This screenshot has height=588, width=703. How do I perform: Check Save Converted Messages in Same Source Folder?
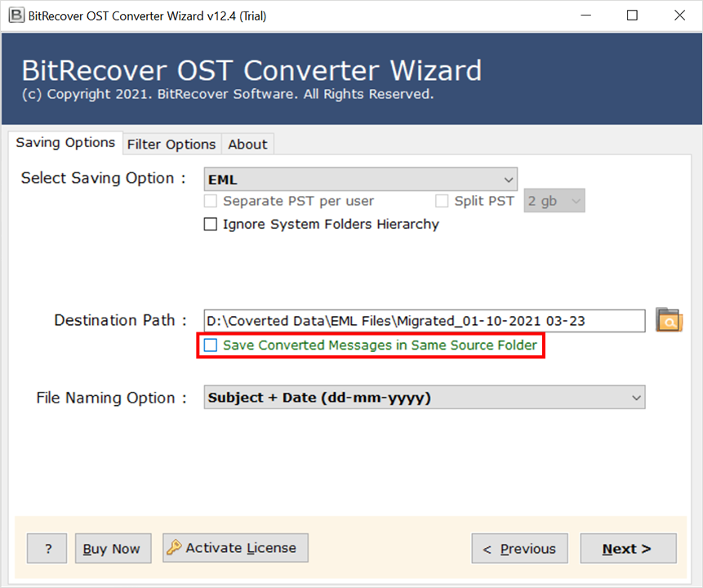[x=211, y=345]
